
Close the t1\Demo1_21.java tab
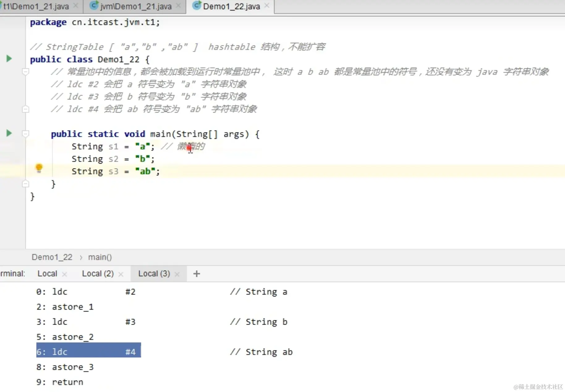pyautogui.click(x=75, y=6)
